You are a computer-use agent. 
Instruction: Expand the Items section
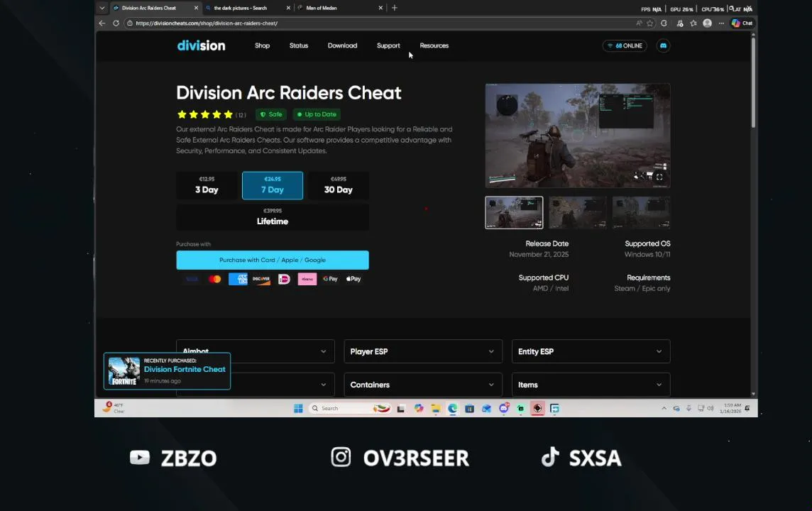591,385
